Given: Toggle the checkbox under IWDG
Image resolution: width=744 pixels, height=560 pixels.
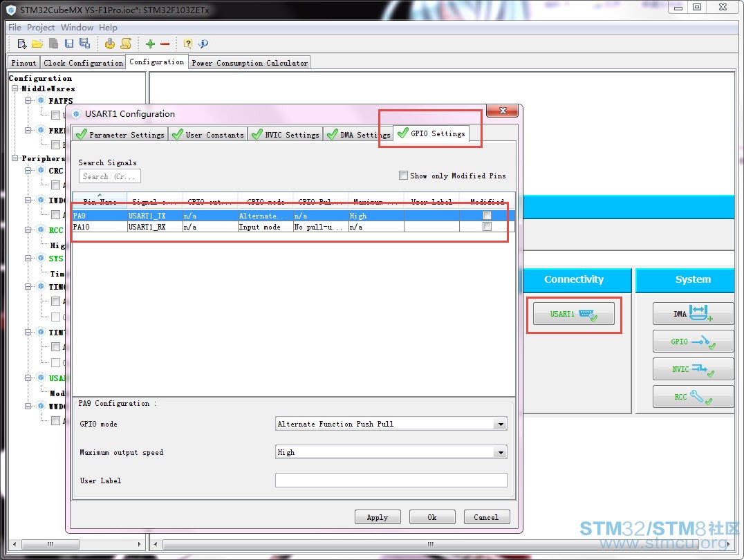Looking at the screenshot, I should point(55,214).
